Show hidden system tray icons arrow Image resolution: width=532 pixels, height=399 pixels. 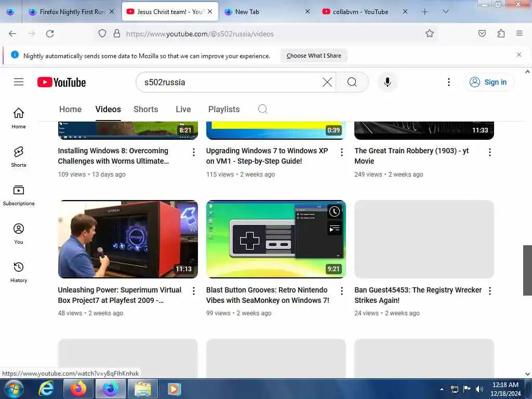pos(442,389)
